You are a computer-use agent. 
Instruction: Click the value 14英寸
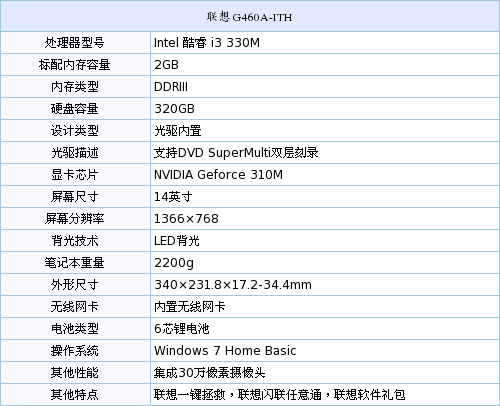point(173,197)
